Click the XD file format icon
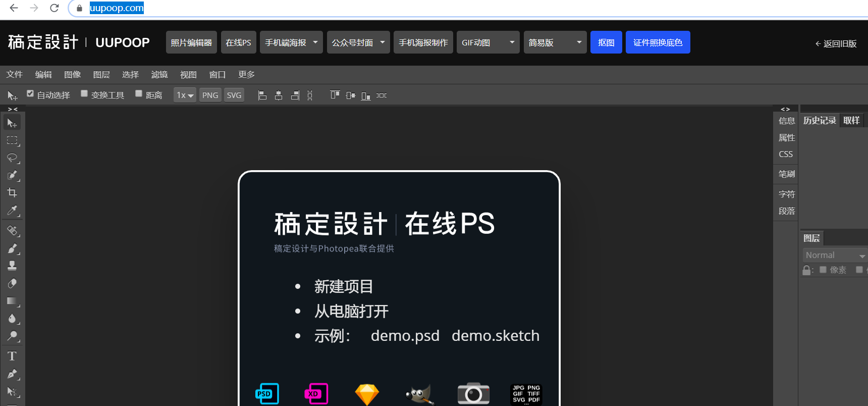Image resolution: width=868 pixels, height=406 pixels. (316, 394)
